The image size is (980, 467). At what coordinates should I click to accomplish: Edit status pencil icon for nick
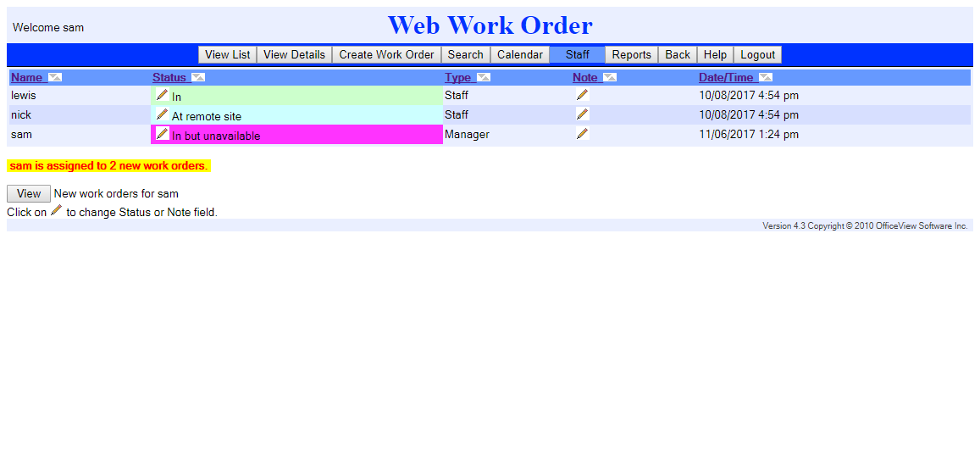[x=162, y=114]
